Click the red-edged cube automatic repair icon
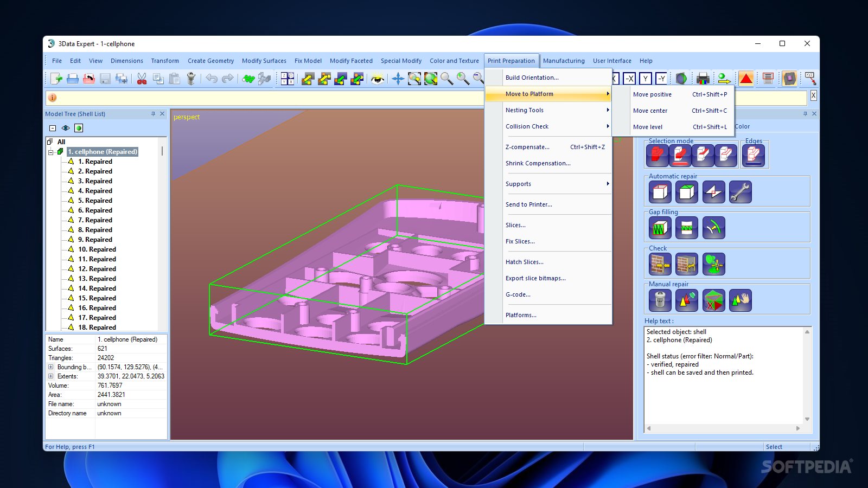Image resolution: width=868 pixels, height=488 pixels. click(x=660, y=192)
